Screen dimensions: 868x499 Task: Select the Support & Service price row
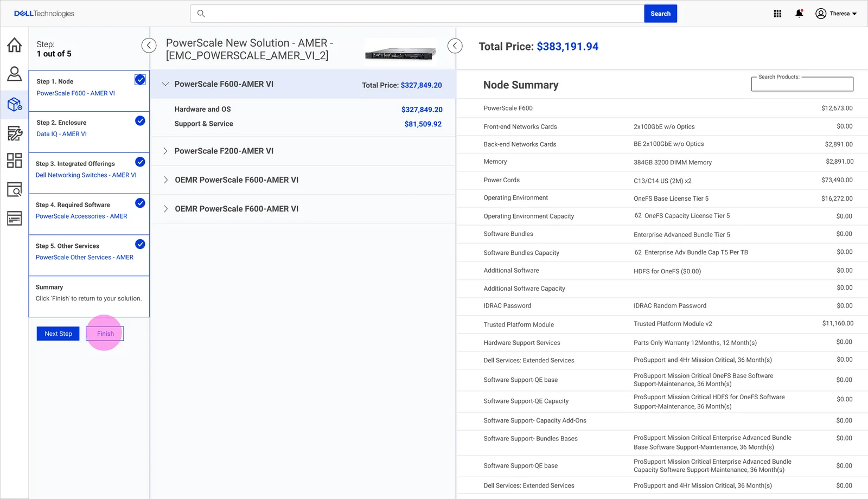click(308, 124)
